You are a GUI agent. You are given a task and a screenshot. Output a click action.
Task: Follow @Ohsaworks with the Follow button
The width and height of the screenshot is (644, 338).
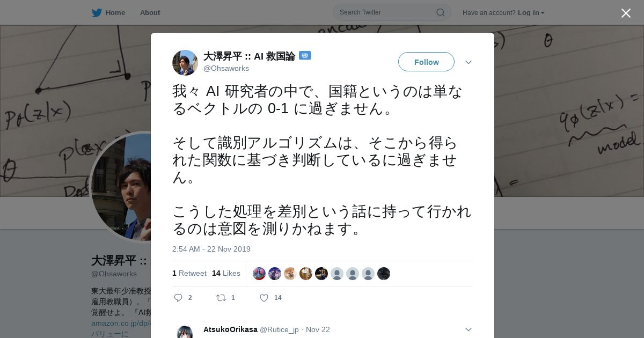click(x=426, y=62)
